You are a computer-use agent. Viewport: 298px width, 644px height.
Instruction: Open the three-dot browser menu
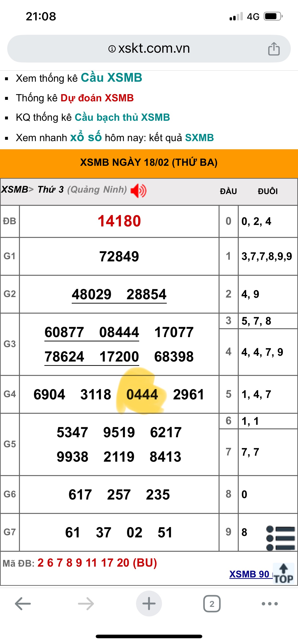[x=269, y=604]
